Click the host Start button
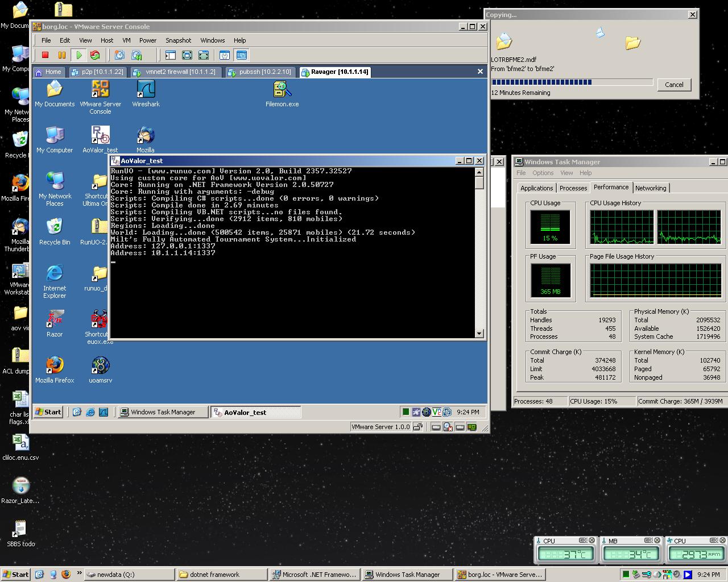 pyautogui.click(x=15, y=574)
